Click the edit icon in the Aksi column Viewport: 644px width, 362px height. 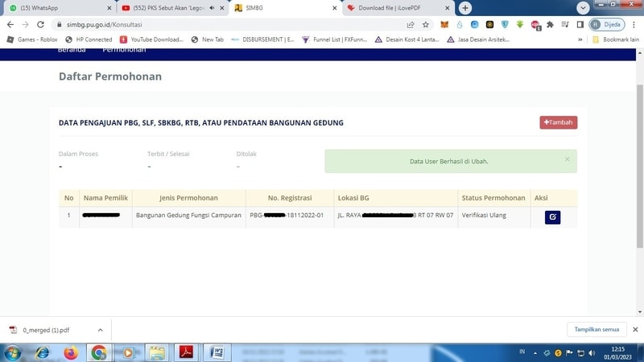point(552,217)
